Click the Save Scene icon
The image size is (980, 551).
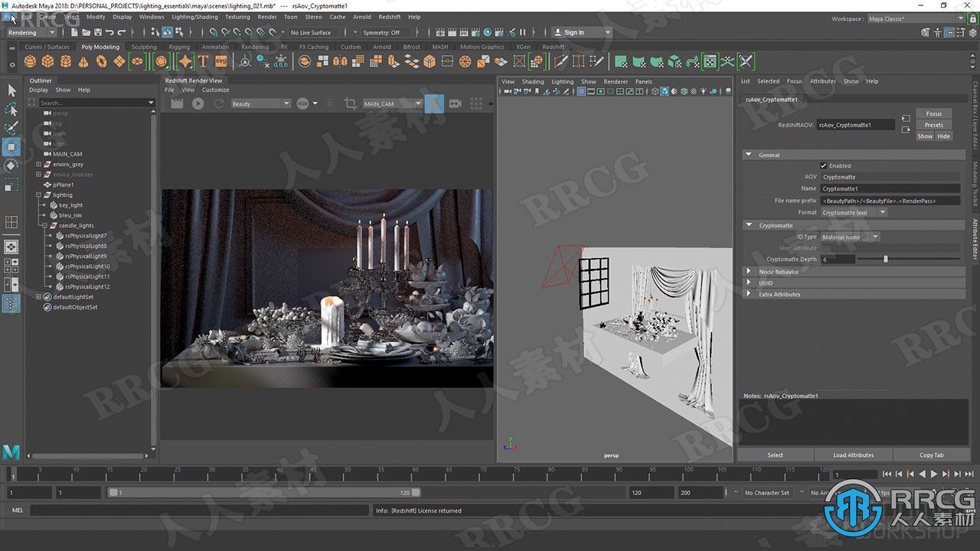98,32
